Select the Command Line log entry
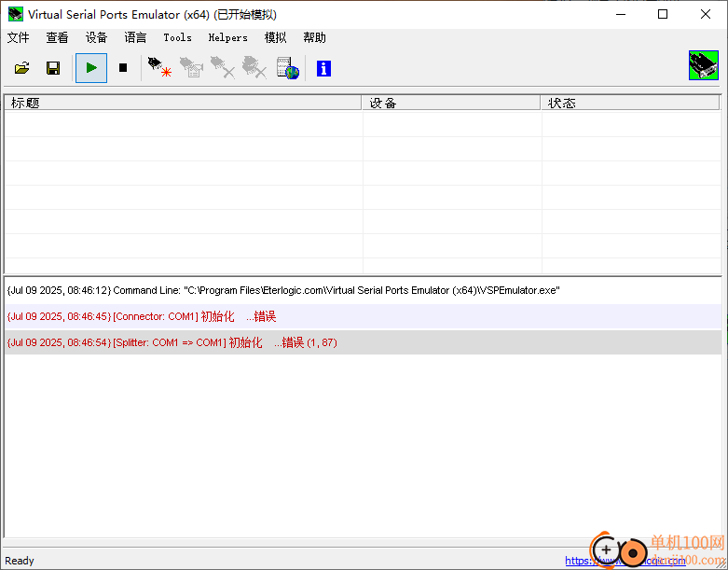 pyautogui.click(x=363, y=290)
